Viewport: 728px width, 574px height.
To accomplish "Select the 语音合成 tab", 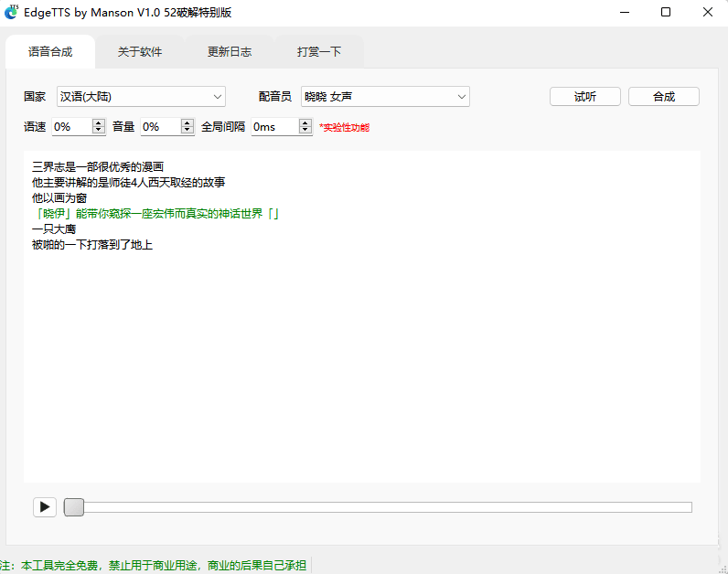I will [x=50, y=52].
